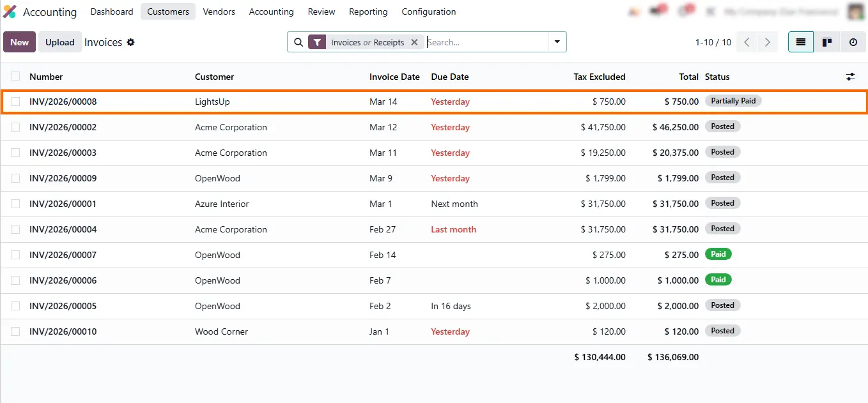868x403 pixels.
Task: Go to the previous page of records
Action: click(x=747, y=42)
